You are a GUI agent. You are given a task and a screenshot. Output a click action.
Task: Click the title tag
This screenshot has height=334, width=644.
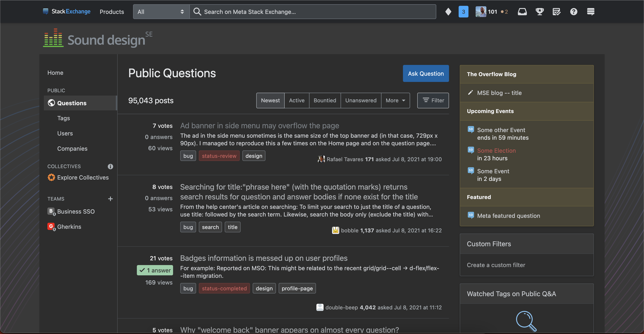point(233,227)
